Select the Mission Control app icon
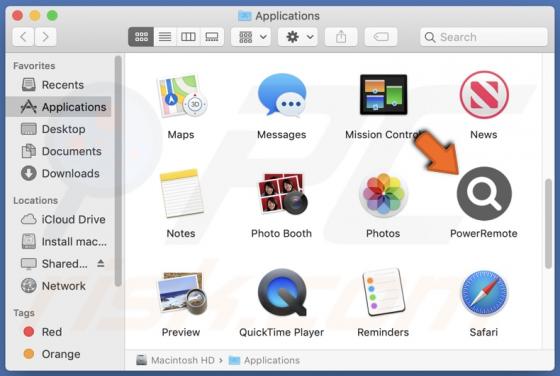 tap(383, 95)
